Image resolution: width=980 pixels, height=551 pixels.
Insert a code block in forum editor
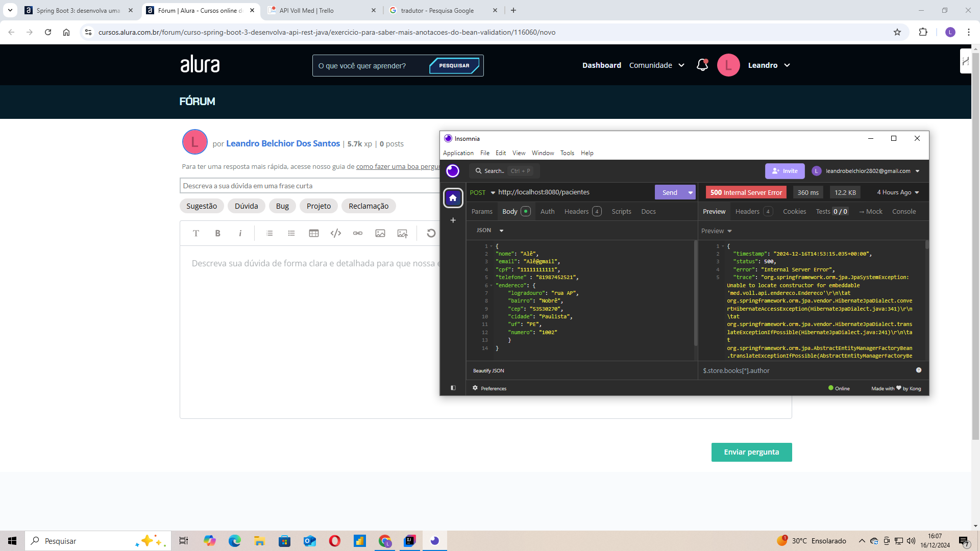336,233
